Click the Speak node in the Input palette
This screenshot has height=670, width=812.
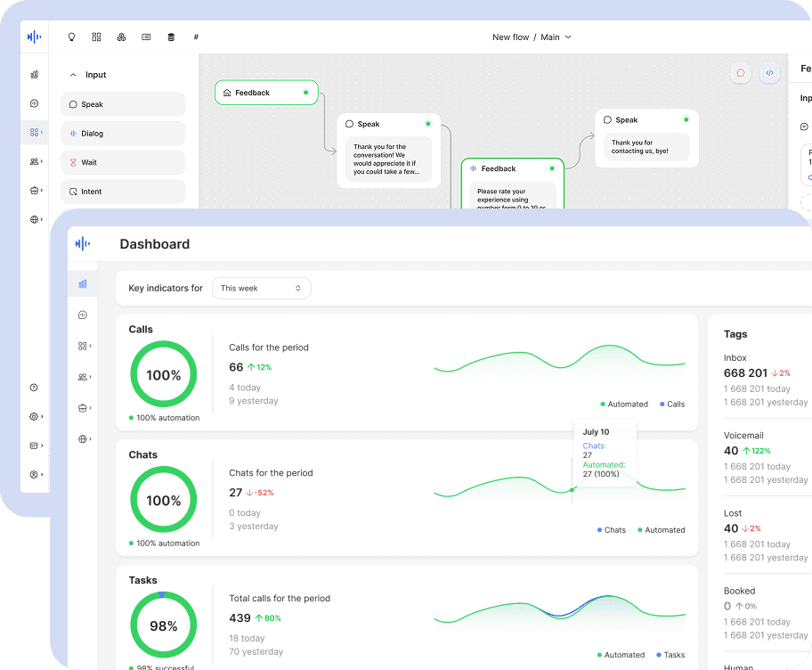click(x=123, y=104)
